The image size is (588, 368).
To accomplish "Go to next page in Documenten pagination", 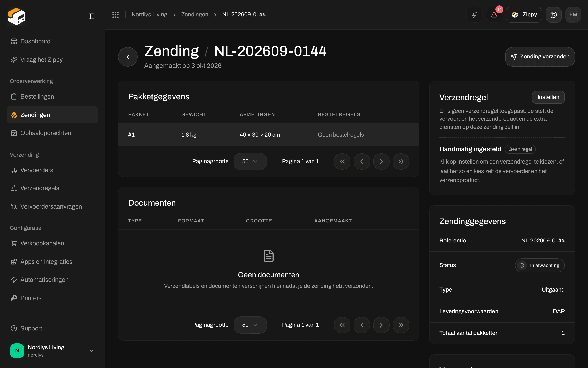I will [x=381, y=325].
